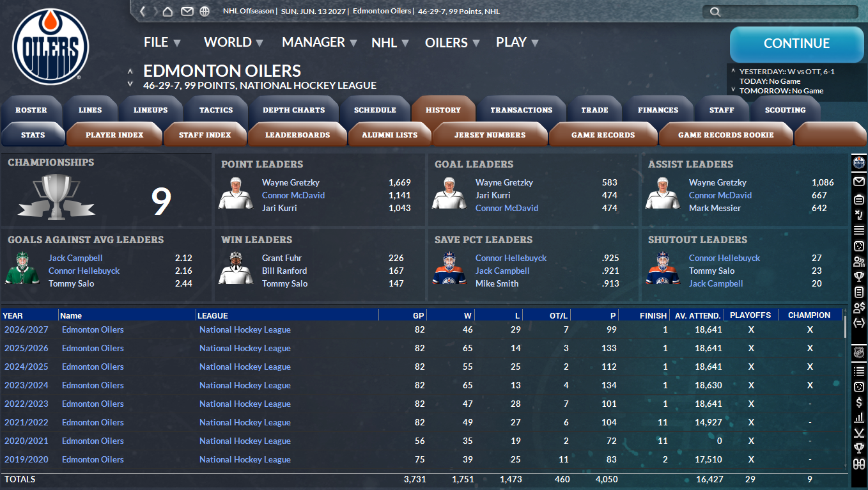Sort the history table by AV. ATTEND. column
Screen dimensions: 868x490
coord(696,315)
